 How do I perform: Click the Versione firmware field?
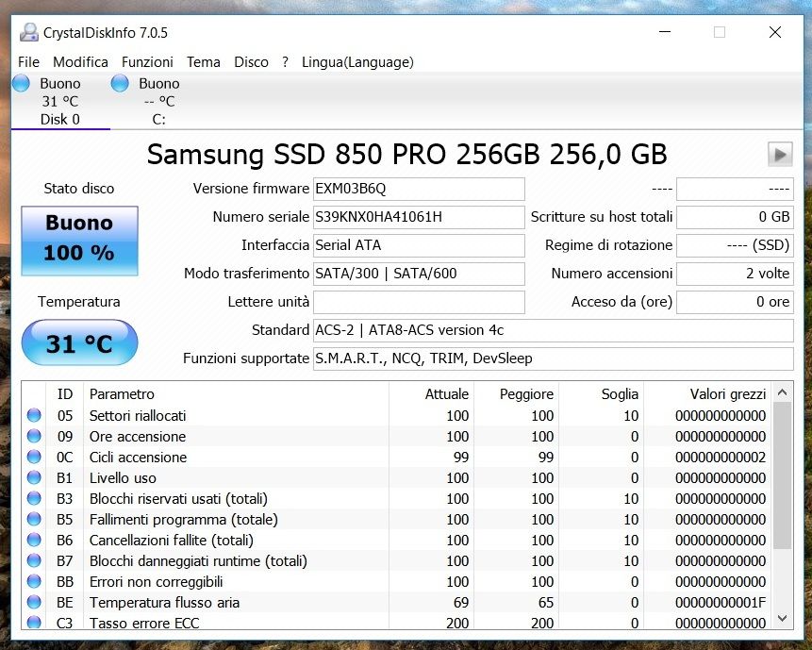click(x=419, y=189)
